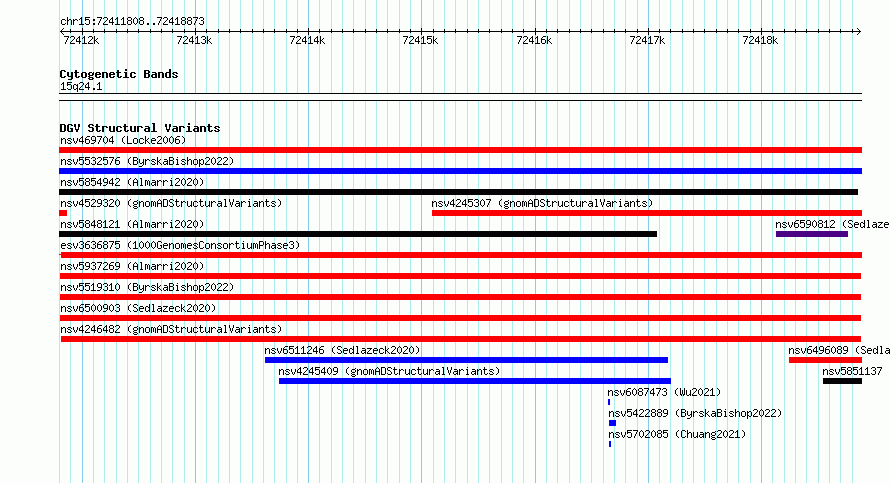Select the purple bar under nsv6590812
This screenshot has height=483, width=890.
click(x=812, y=234)
